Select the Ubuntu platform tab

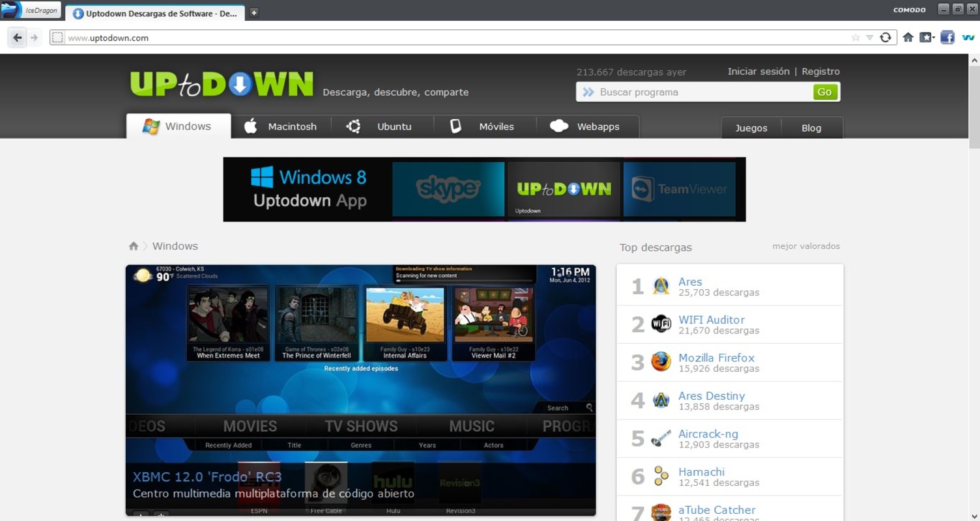click(382, 127)
